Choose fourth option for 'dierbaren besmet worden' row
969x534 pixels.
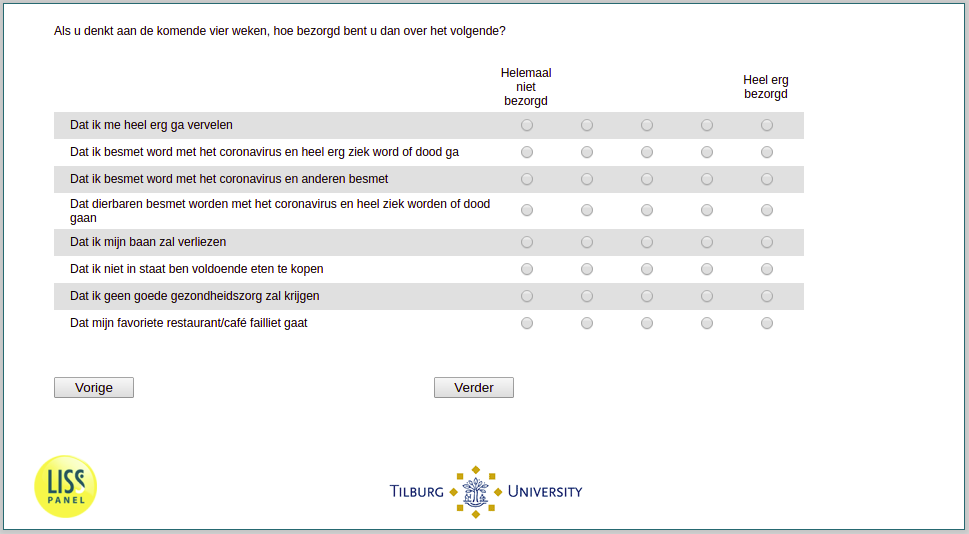[x=707, y=211]
